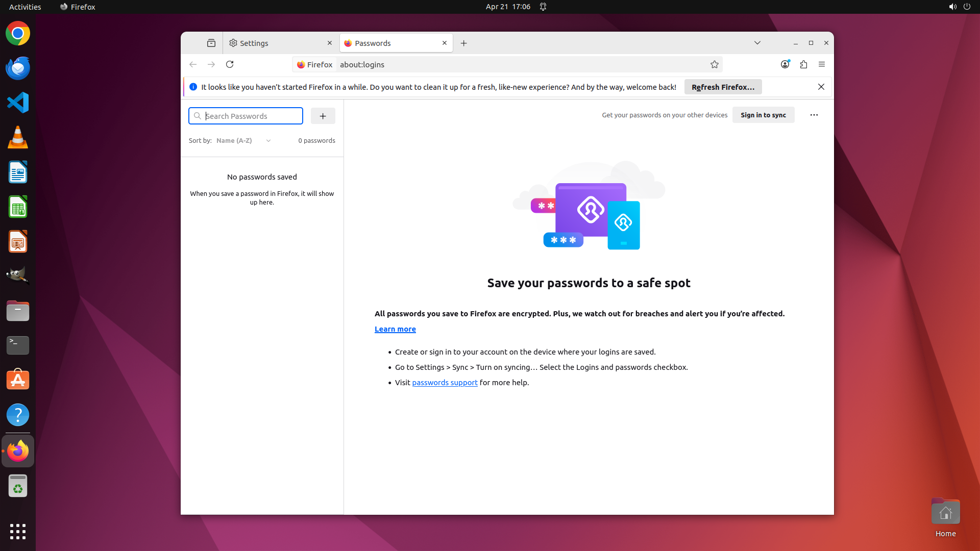Image resolution: width=980 pixels, height=551 pixels.
Task: Dismiss the refresh Firefox notification bar
Action: [x=821, y=87]
